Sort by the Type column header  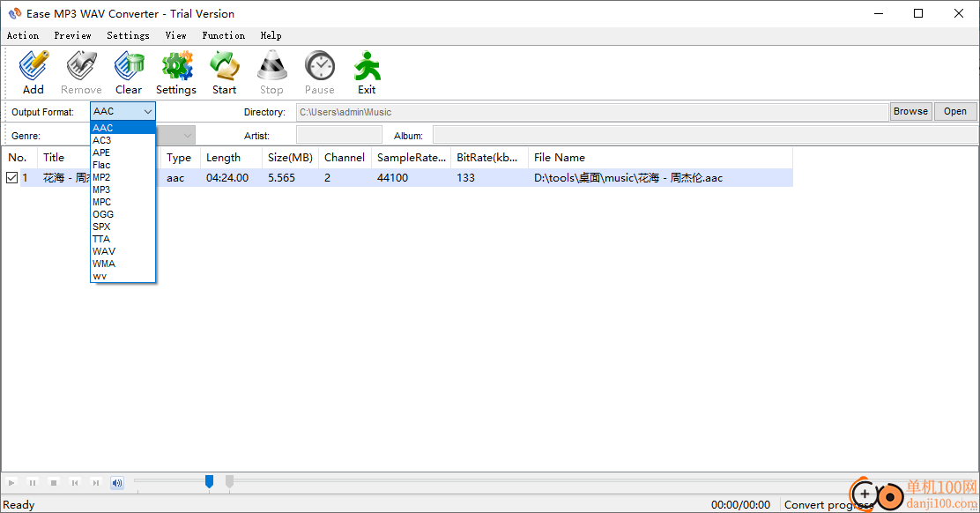(x=180, y=158)
